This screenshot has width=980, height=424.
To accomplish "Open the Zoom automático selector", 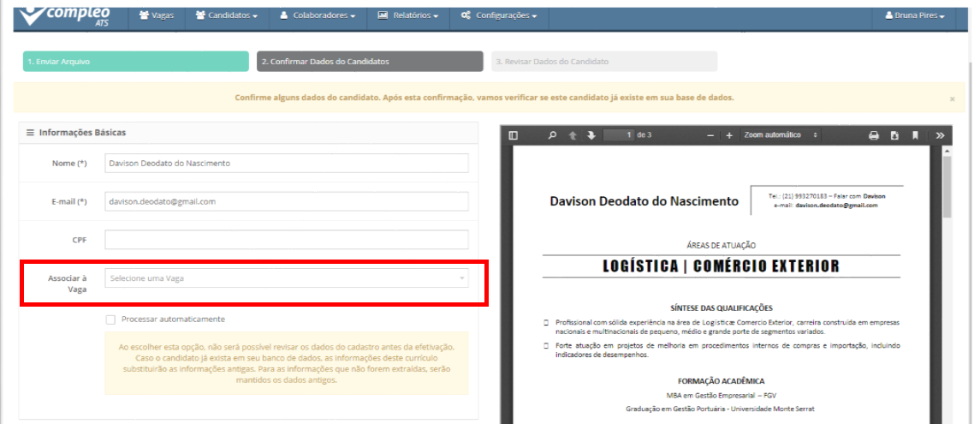I will point(780,135).
